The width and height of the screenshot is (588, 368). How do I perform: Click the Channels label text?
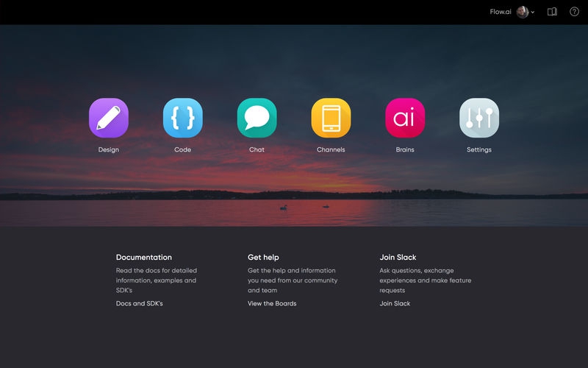pos(331,149)
